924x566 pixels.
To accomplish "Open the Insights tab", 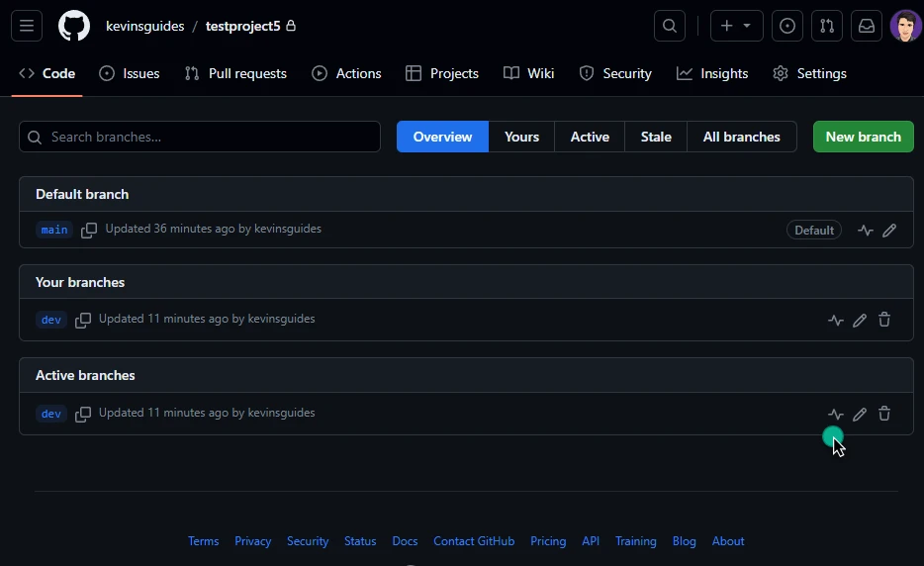I will coord(712,73).
